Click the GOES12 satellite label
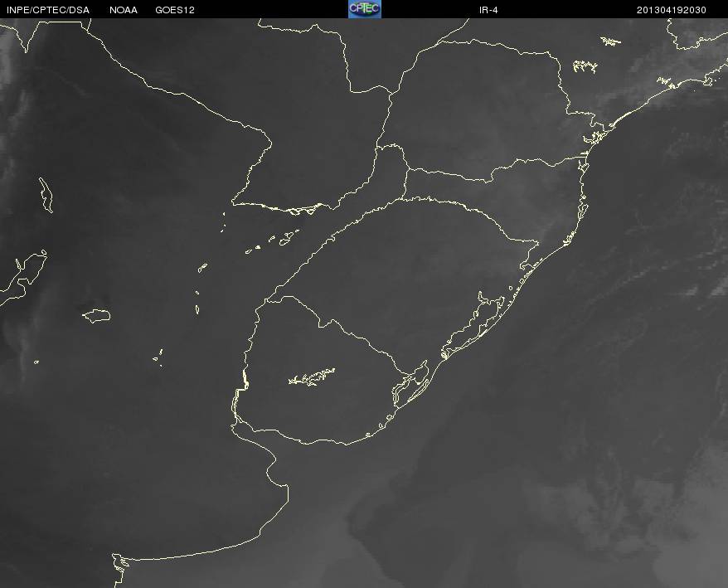The image size is (728, 588). [175, 10]
